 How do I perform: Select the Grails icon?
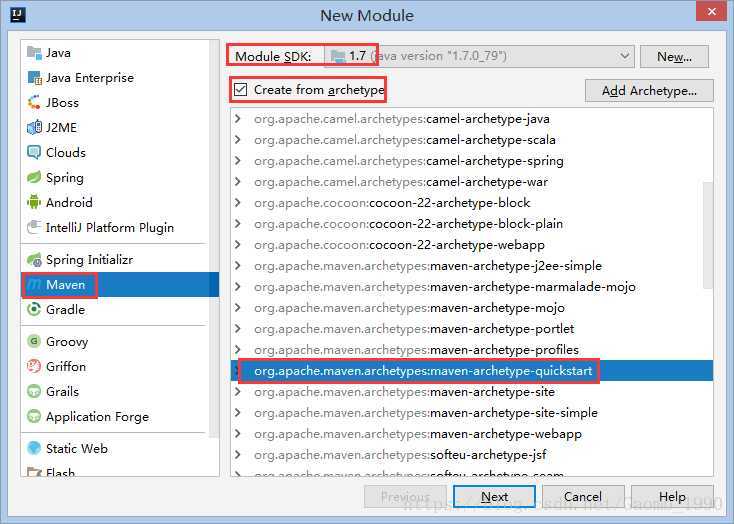[34, 391]
